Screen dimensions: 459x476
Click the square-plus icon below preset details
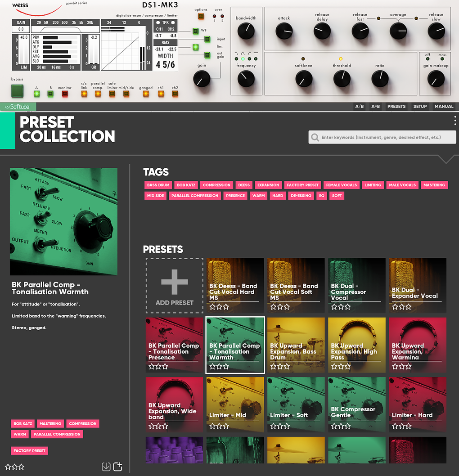[118, 467]
